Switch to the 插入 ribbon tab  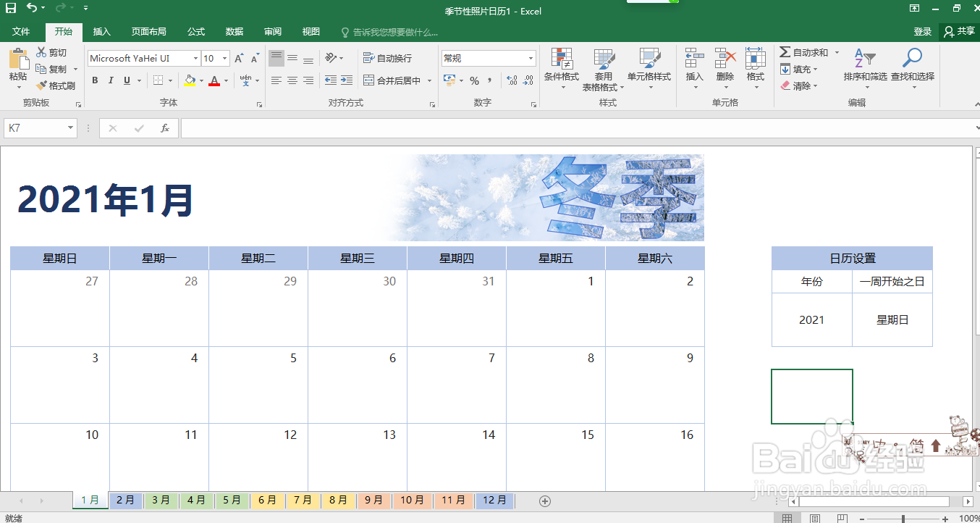coord(101,31)
